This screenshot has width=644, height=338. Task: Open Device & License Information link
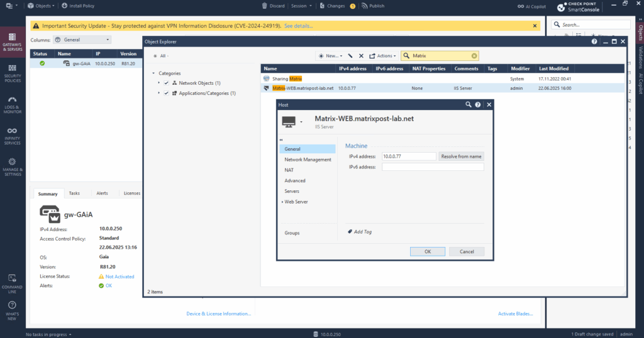218,313
